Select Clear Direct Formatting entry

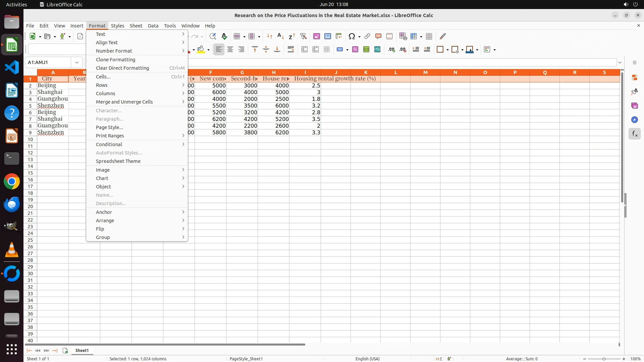[x=122, y=68]
